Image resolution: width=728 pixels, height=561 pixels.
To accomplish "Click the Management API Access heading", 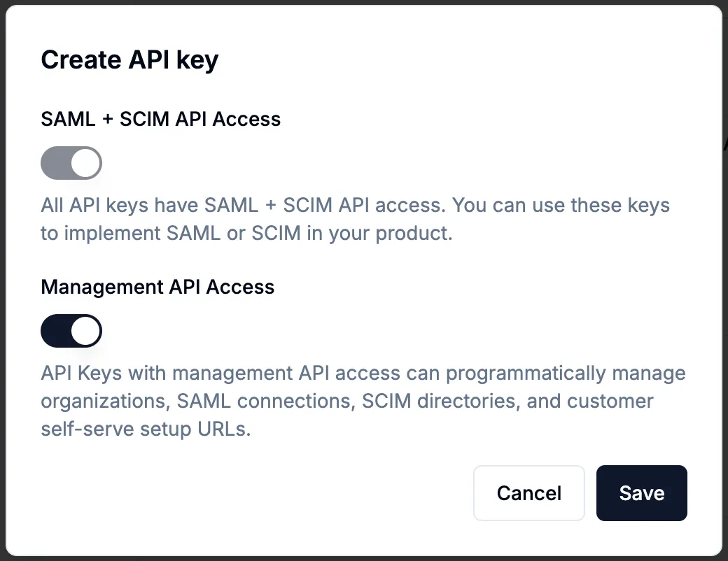I will (157, 287).
